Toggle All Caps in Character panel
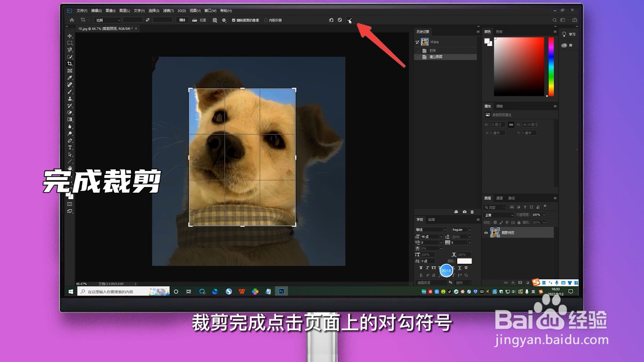This screenshot has height=362, width=644. (434, 268)
